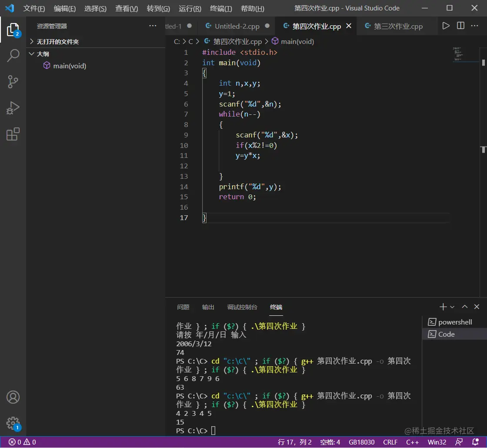Switch to the 问题 panel tab
Viewport: 487px width, 448px height.
[x=183, y=307]
